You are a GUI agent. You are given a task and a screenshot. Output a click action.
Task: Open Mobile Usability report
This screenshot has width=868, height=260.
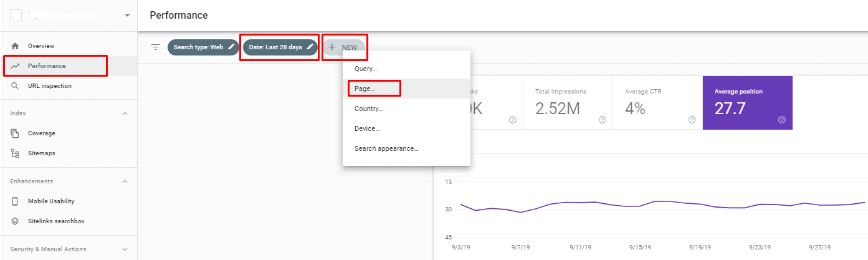(x=69, y=201)
